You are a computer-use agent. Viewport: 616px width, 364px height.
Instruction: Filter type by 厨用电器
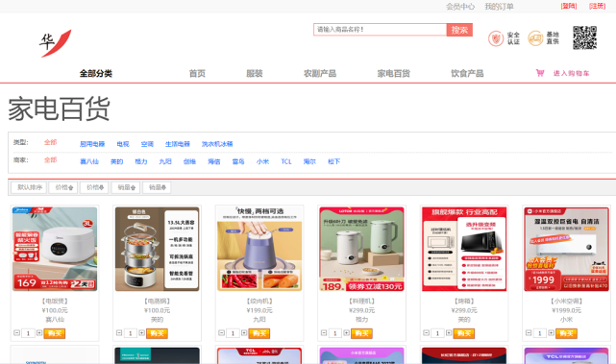(92, 144)
